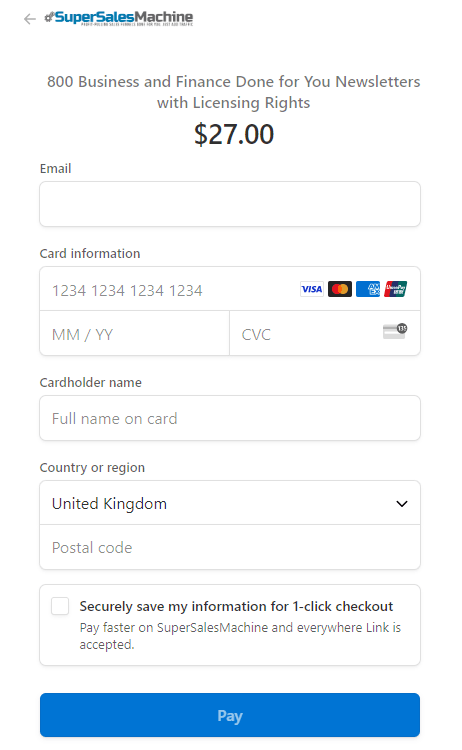Click the SuperSalesMachine logo

tap(119, 18)
